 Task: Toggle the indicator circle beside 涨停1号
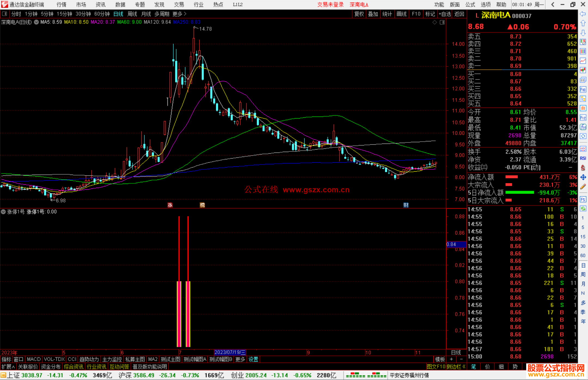(3, 212)
